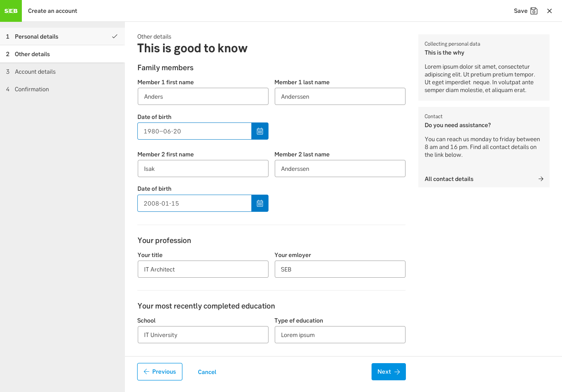Click the SEB logo

click(x=11, y=11)
